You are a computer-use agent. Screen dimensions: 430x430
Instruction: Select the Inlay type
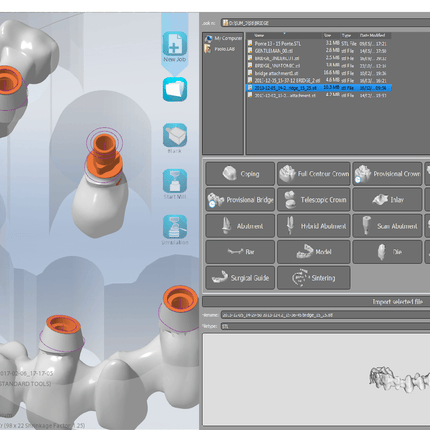coord(387,200)
